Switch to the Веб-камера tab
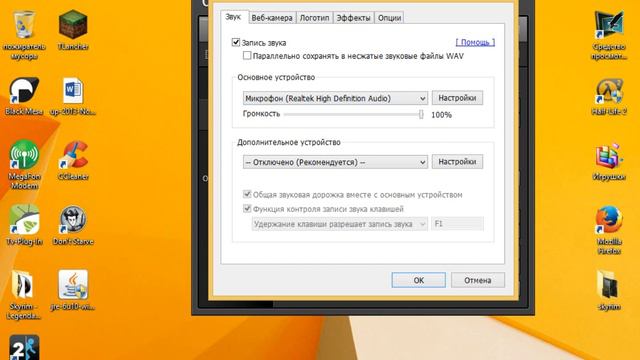The image size is (640, 360). [x=272, y=18]
